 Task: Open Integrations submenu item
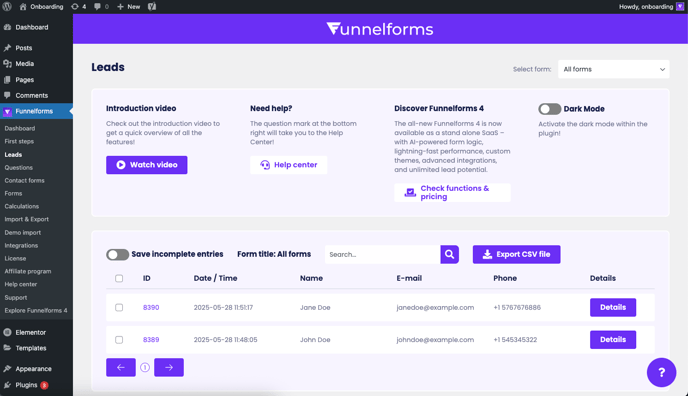coord(21,246)
